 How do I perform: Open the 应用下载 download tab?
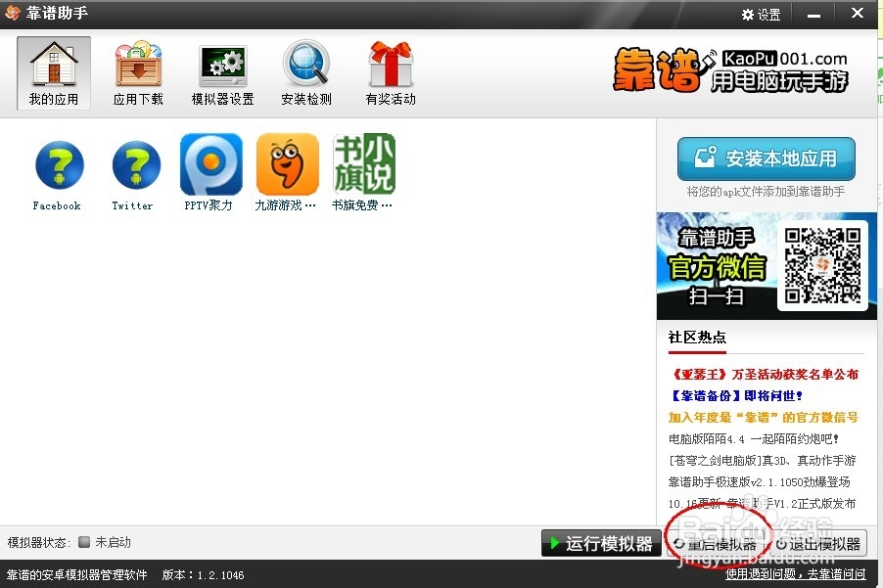click(138, 73)
